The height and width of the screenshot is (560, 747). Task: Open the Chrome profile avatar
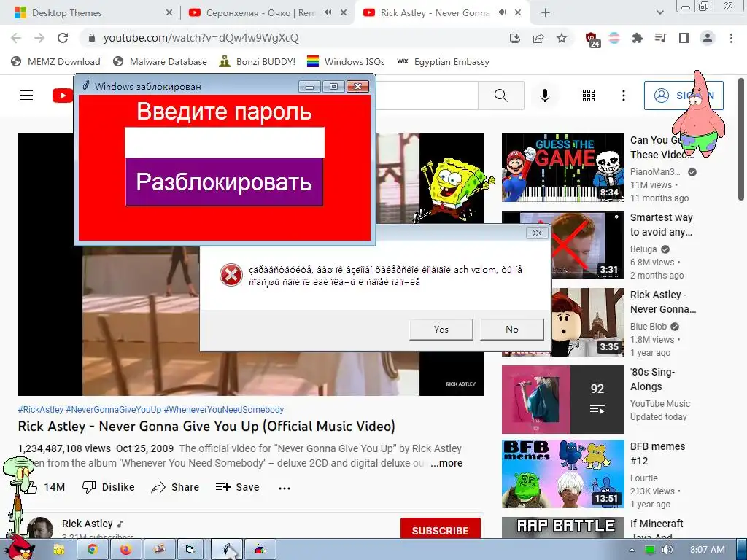coord(708,38)
